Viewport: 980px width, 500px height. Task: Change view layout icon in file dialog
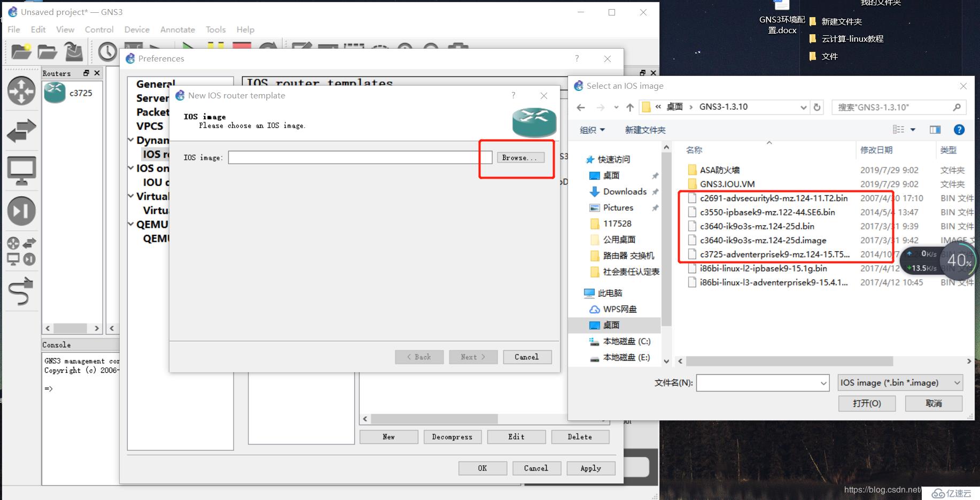click(899, 129)
